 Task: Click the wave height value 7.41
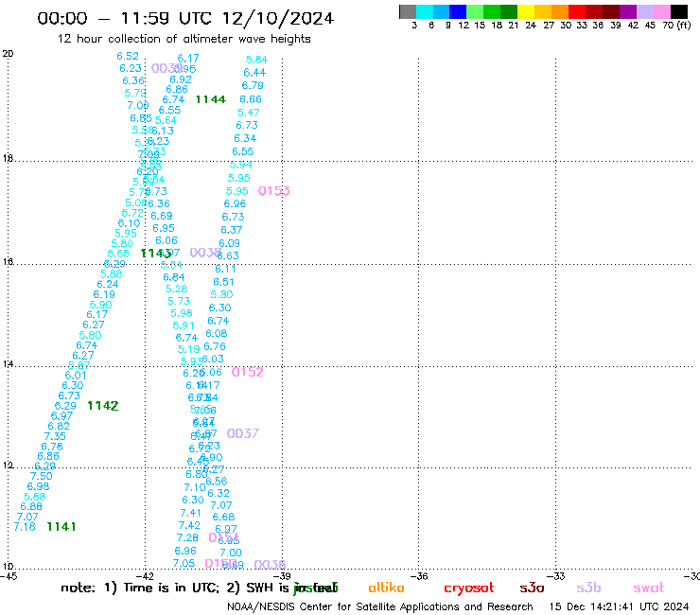pos(191,513)
